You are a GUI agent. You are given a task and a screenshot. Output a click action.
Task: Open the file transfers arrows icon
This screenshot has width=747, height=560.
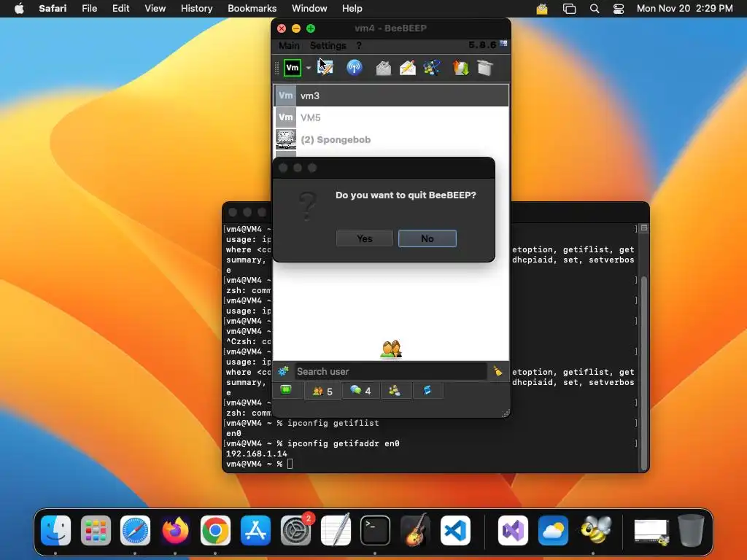[461, 68]
